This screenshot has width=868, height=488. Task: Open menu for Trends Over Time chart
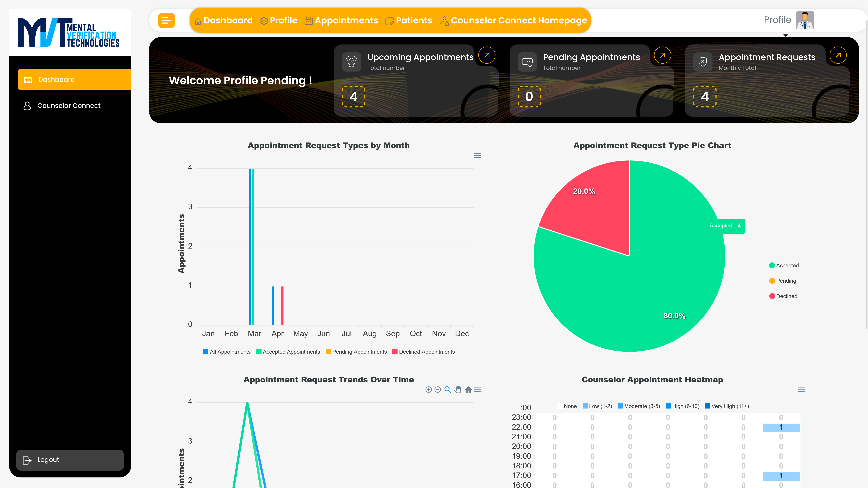pyautogui.click(x=477, y=390)
